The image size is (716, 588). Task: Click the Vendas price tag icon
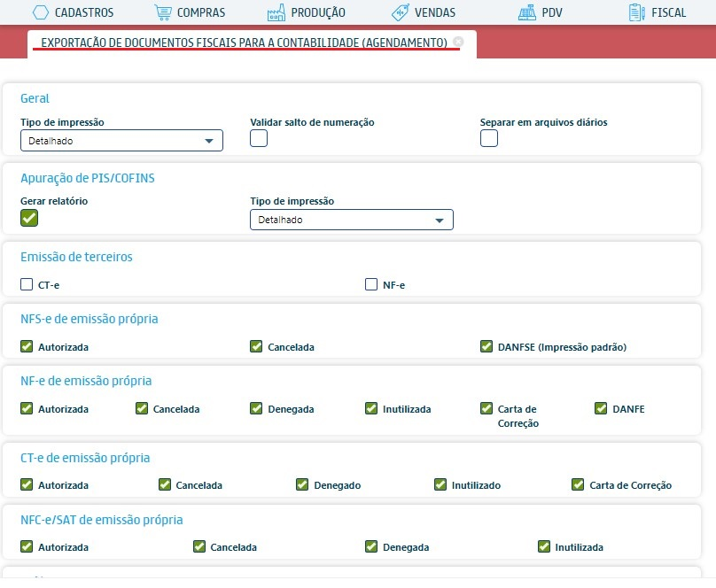[x=400, y=12]
